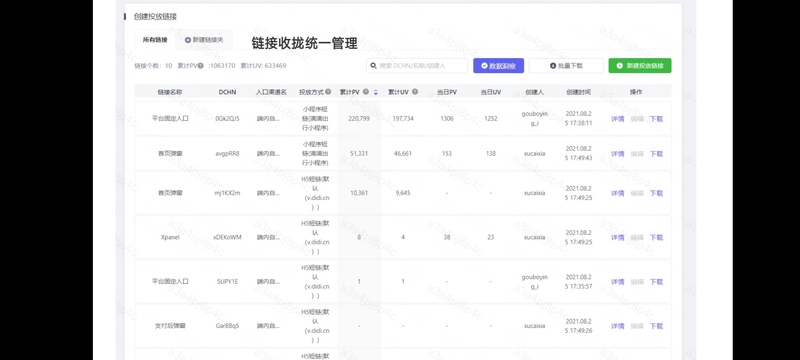The height and width of the screenshot is (360, 800).
Task: Click the 创建人 column header
Action: [535, 92]
